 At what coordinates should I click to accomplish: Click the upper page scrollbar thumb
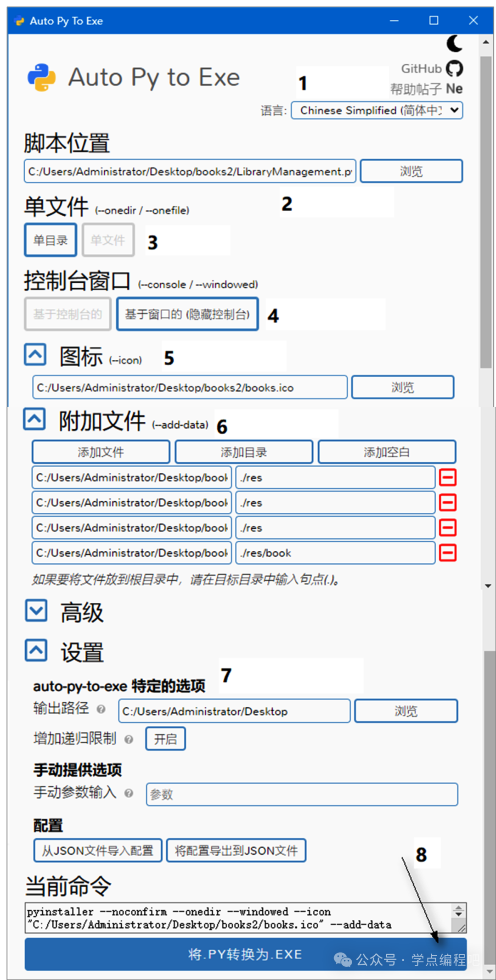pos(485,211)
